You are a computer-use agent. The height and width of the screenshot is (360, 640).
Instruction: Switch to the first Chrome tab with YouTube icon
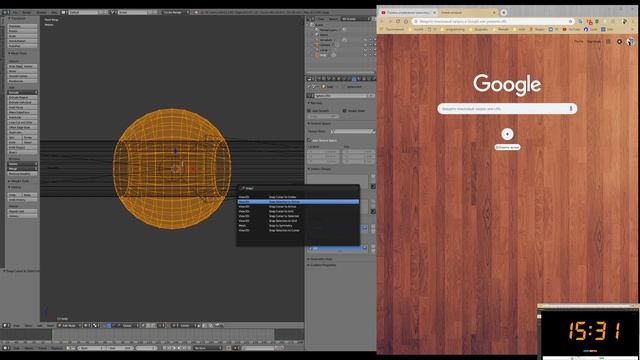(x=408, y=13)
